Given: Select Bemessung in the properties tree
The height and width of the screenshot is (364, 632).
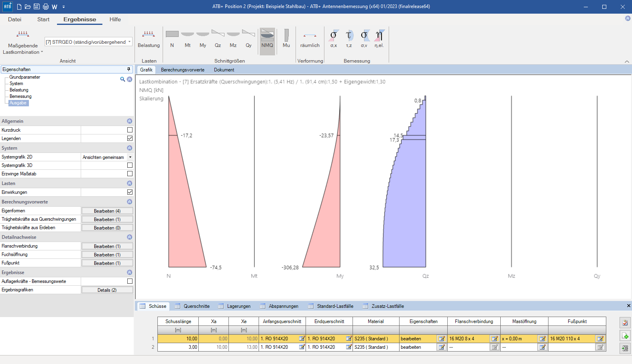Looking at the screenshot, I should point(20,96).
